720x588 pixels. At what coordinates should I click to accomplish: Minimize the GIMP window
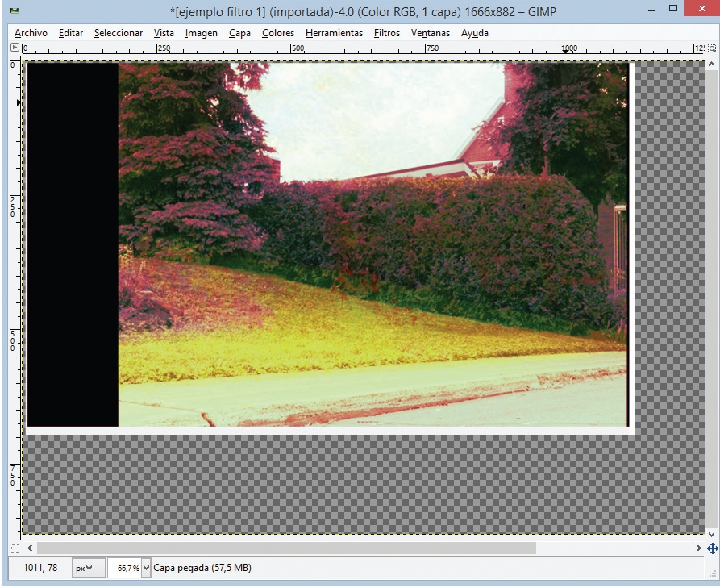(x=651, y=10)
